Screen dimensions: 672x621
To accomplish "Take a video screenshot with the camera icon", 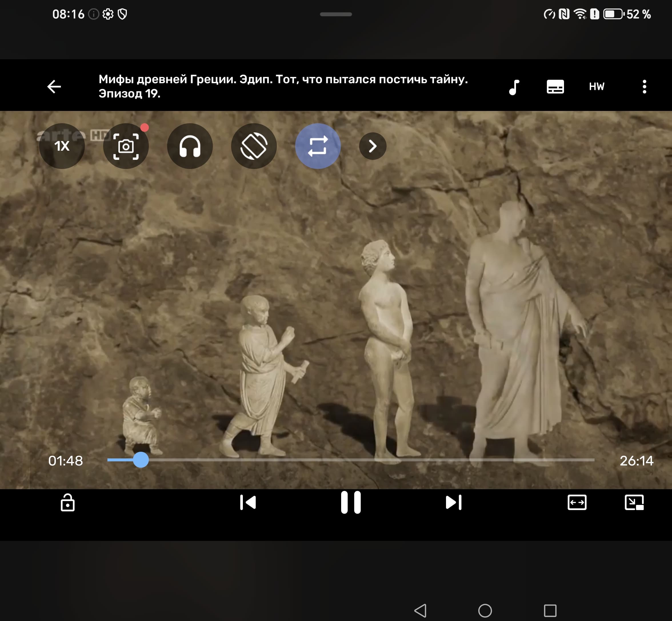I will tap(126, 146).
